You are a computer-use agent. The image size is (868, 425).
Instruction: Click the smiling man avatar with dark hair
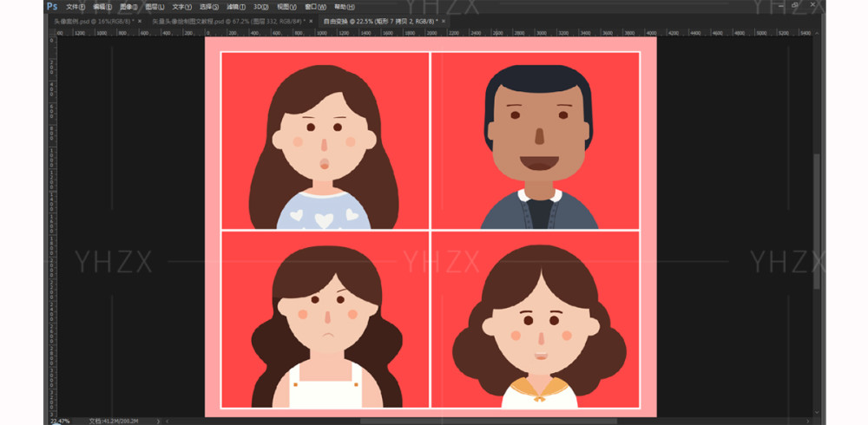coord(539,147)
